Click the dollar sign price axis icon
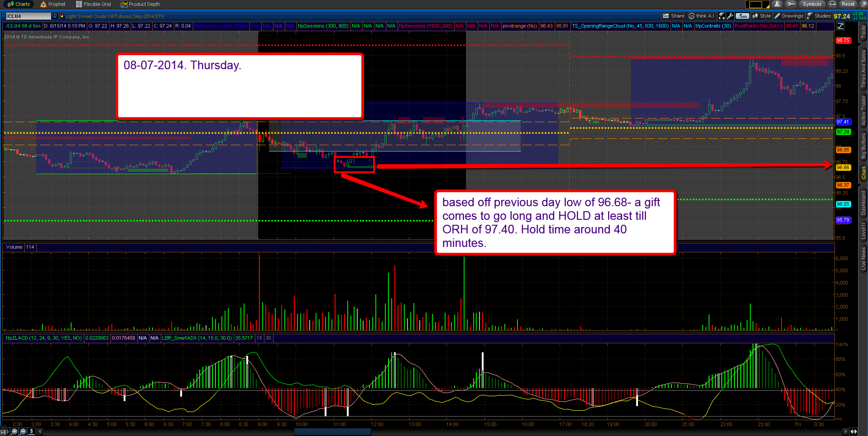 pos(31,431)
